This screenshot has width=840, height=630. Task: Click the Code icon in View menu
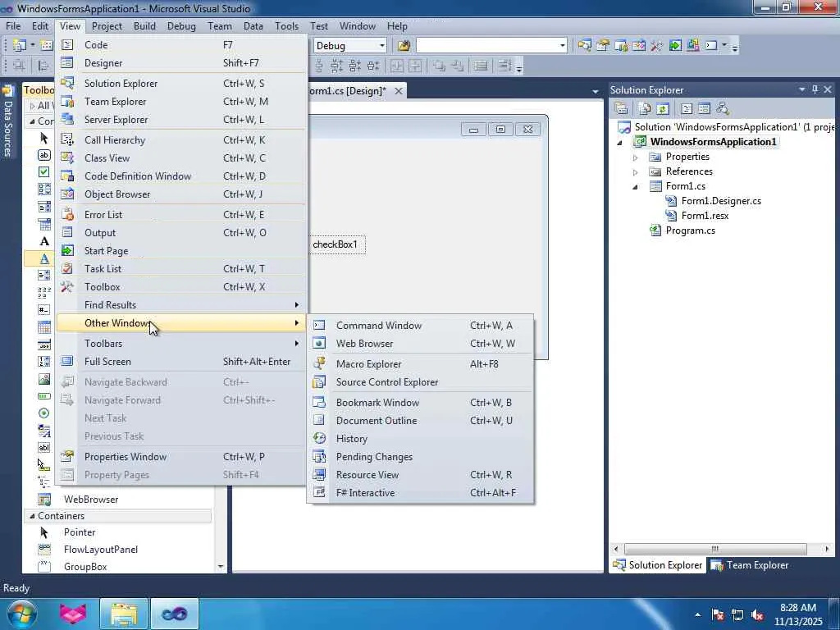pos(67,45)
